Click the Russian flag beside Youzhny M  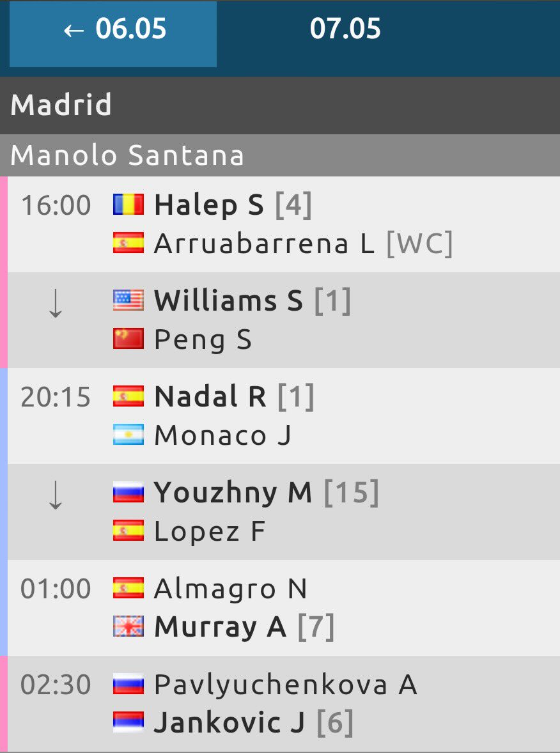(x=128, y=492)
